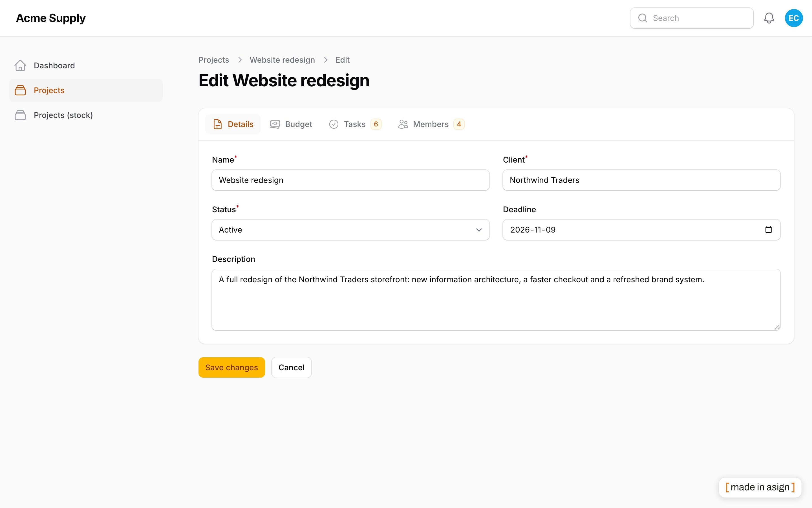Viewport: 812px width, 508px height.
Task: Click the Projects sidebar icon
Action: click(x=21, y=90)
